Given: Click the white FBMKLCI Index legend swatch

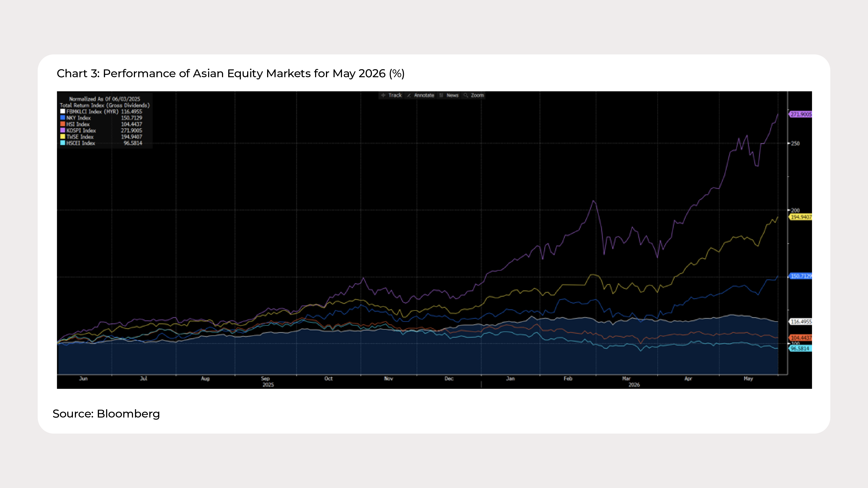Looking at the screenshot, I should click(62, 111).
